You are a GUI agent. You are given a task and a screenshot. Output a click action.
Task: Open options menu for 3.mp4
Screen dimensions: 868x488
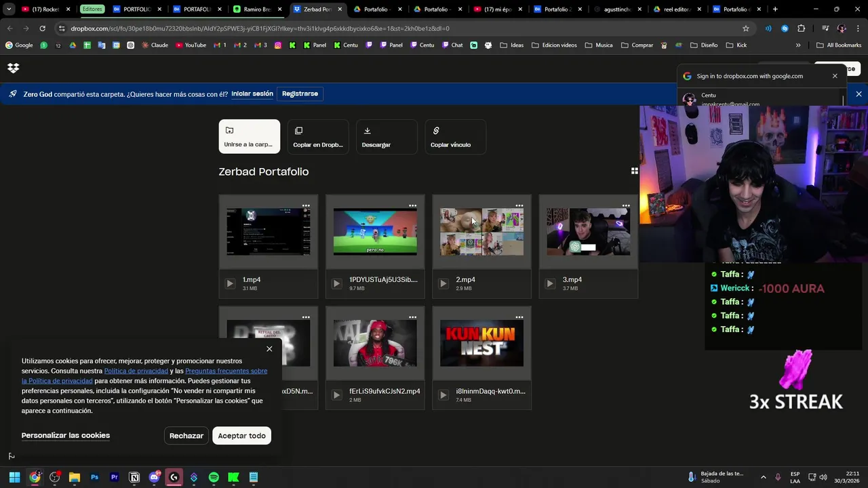(626, 205)
